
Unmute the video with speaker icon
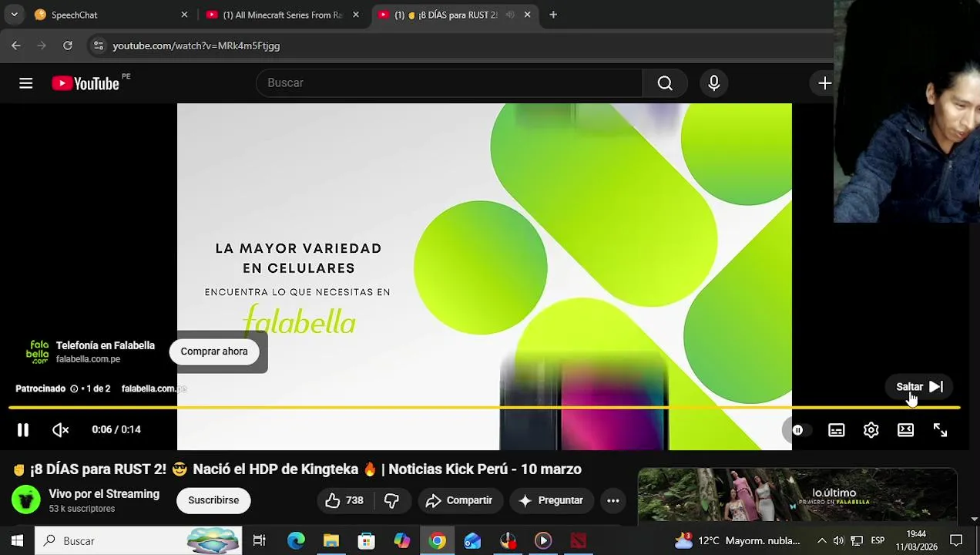60,430
